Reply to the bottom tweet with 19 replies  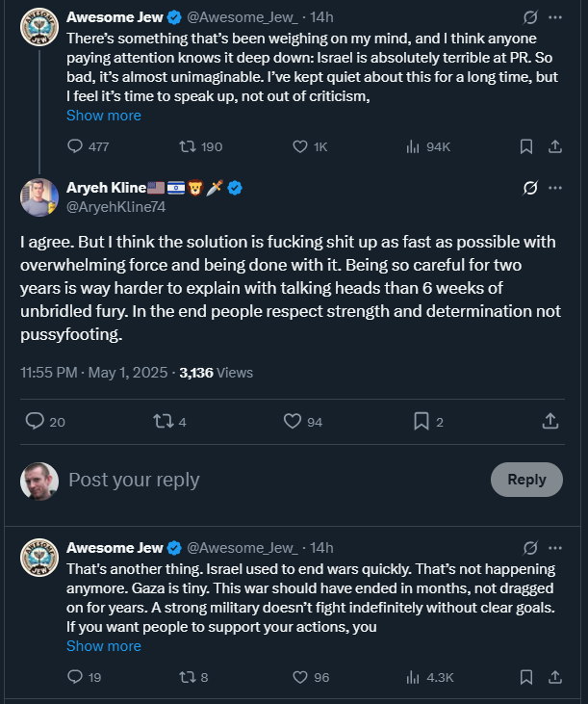click(76, 677)
